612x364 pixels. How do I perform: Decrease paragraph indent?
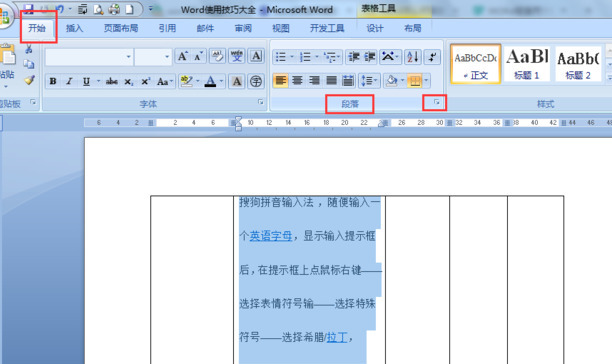tap(354, 57)
